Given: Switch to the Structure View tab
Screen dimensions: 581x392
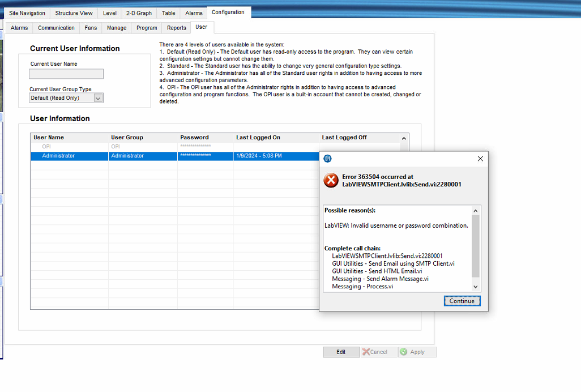Looking at the screenshot, I should click(x=74, y=12).
